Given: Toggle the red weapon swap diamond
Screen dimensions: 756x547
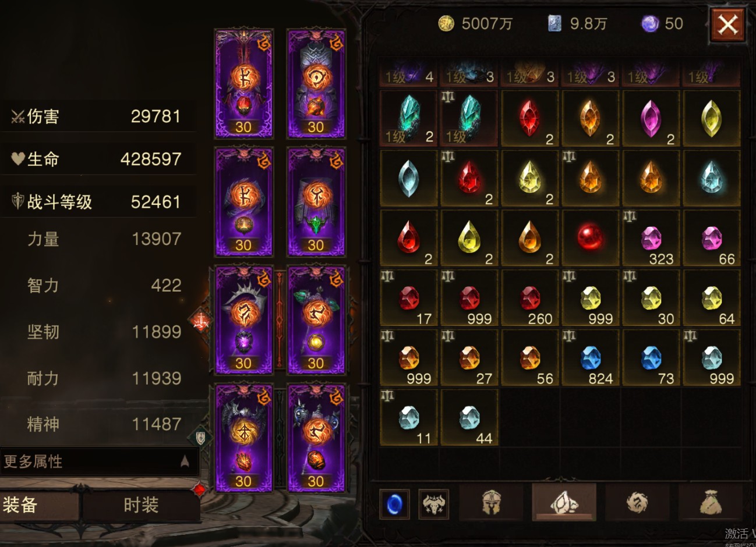Looking at the screenshot, I should [201, 319].
